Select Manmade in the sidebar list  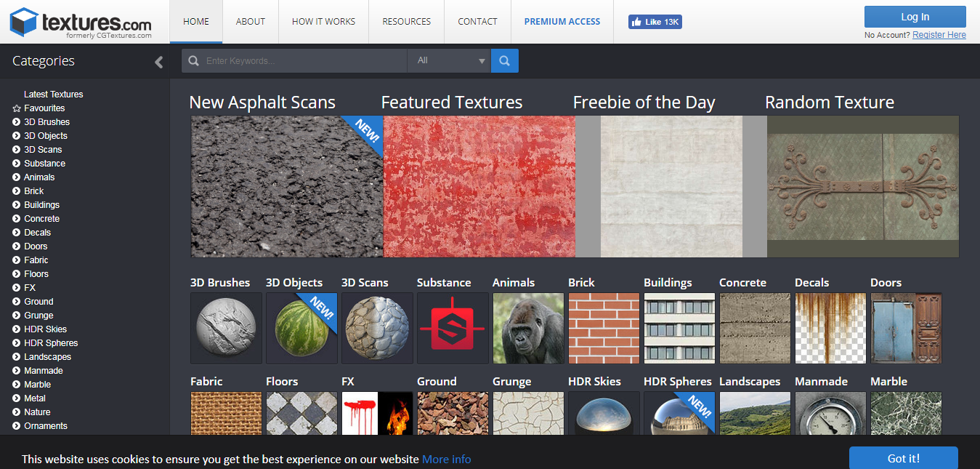(x=44, y=371)
